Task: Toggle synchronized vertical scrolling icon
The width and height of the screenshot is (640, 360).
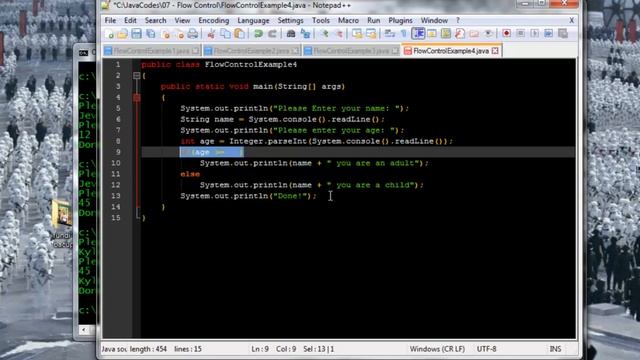Action: 357,34
